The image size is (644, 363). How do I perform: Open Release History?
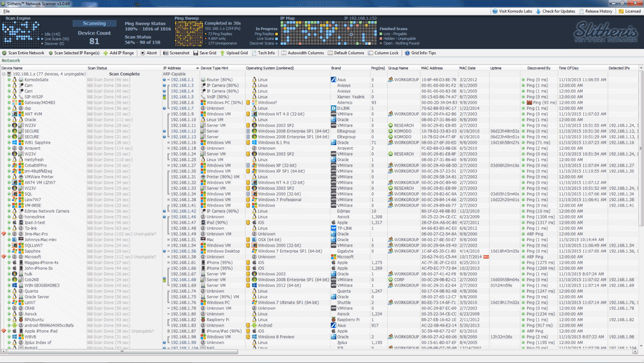596,11
